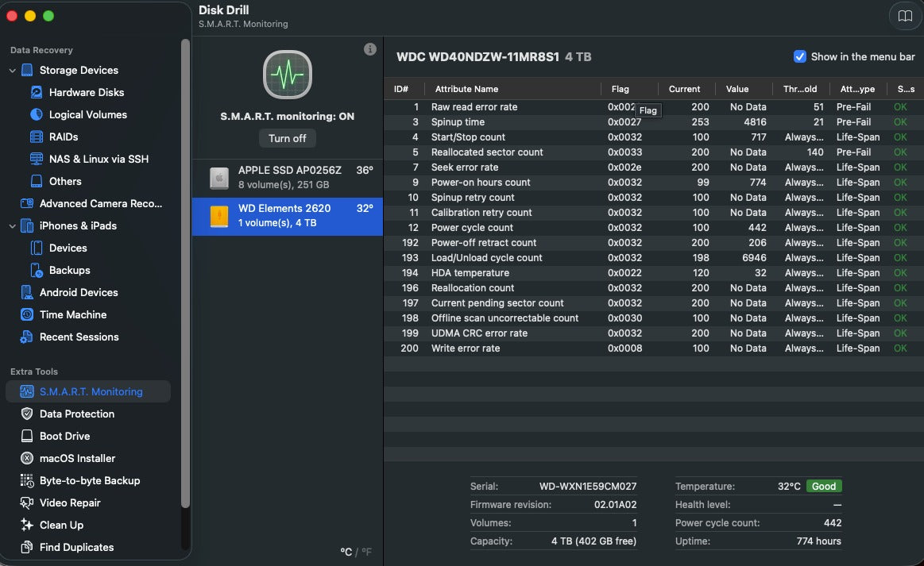The height and width of the screenshot is (566, 924).
Task: Select the Write error rate row
Action: pos(654,348)
